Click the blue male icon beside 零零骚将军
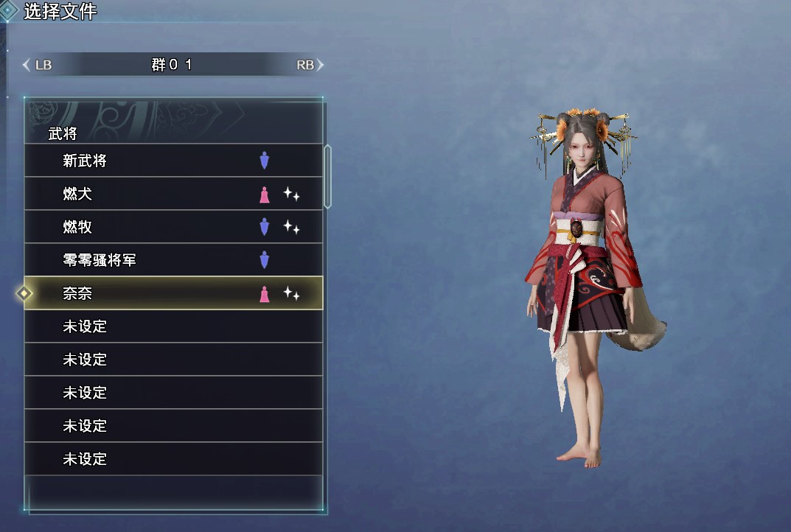Image resolution: width=791 pixels, height=532 pixels. click(265, 260)
